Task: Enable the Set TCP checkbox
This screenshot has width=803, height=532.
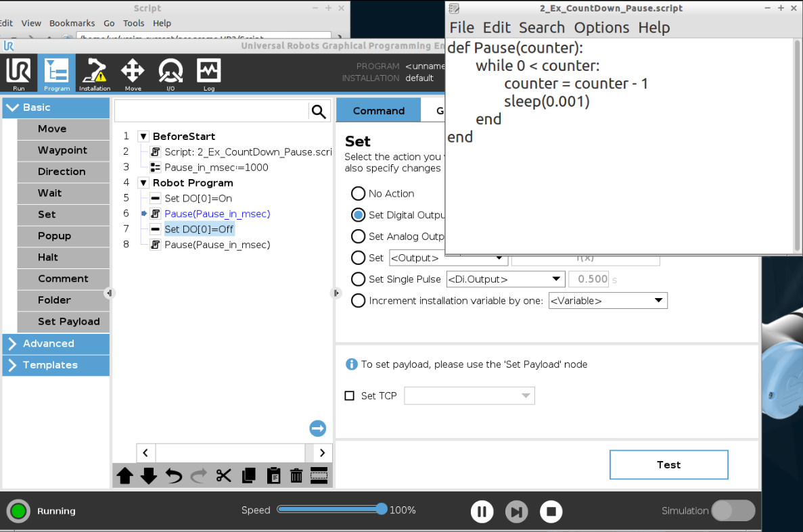Action: (349, 396)
